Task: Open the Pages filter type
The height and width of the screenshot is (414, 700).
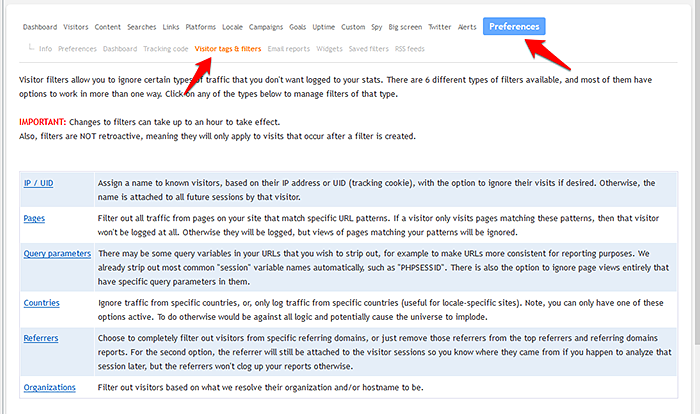Action: pyautogui.click(x=35, y=217)
